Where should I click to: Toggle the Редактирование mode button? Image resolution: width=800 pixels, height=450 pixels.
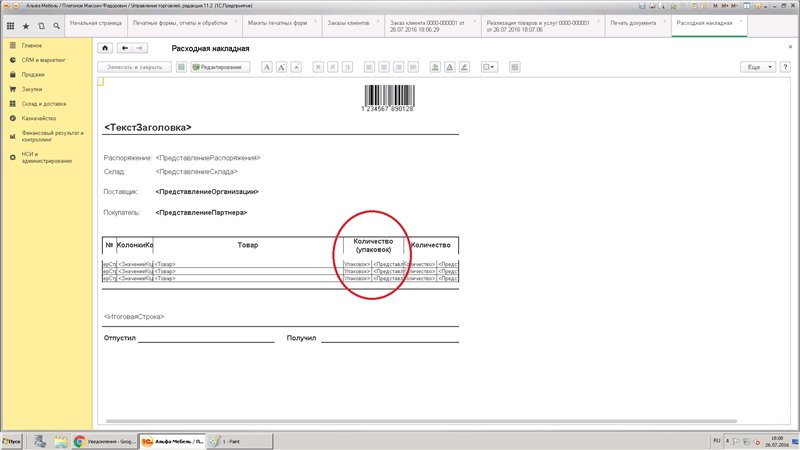pos(219,67)
